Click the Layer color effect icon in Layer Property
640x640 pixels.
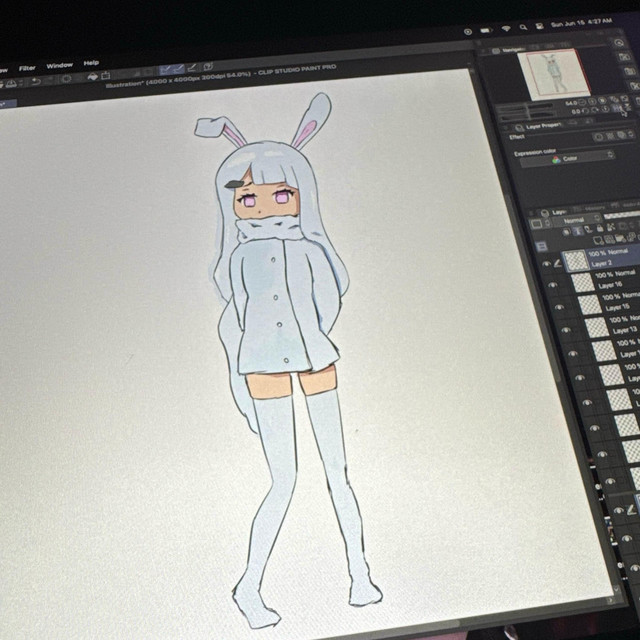coord(622,135)
